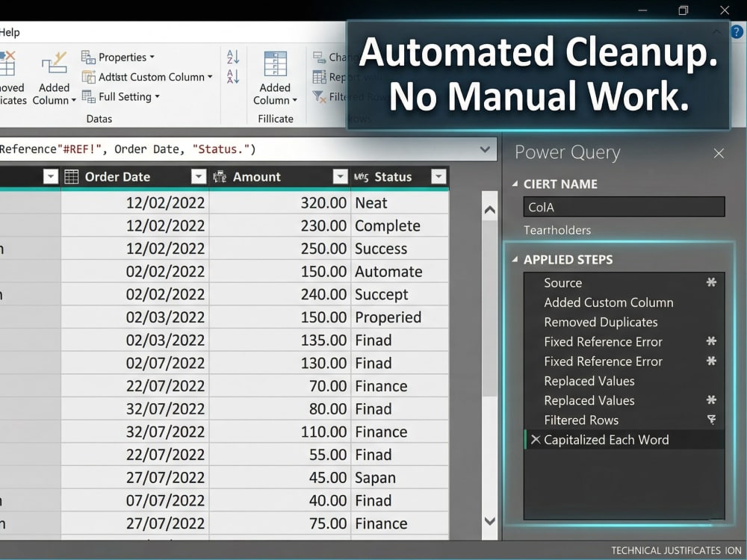Screen dimensions: 747x560
Task: Minimize the application window
Action: (642, 10)
